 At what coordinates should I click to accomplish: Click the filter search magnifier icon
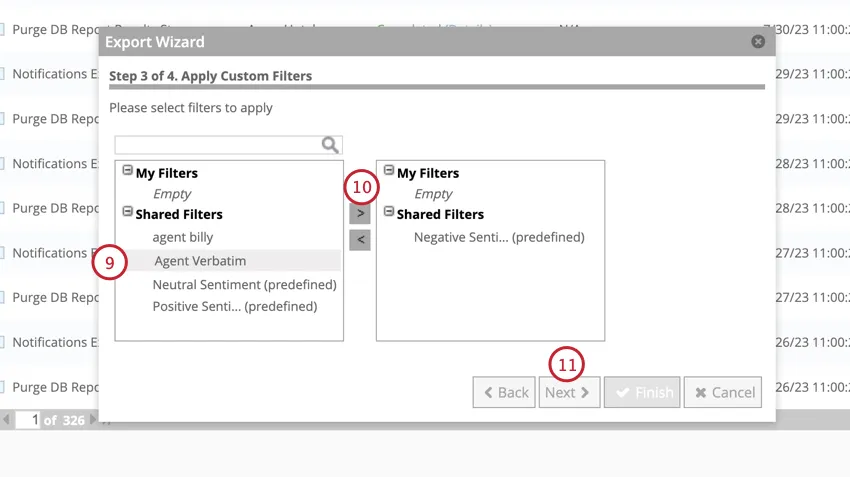(330, 146)
